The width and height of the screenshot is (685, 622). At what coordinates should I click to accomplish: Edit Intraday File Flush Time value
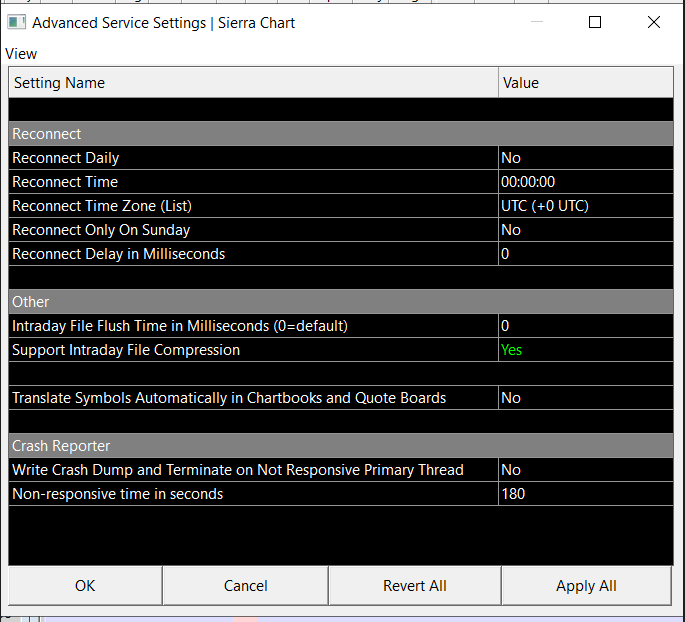tap(585, 326)
